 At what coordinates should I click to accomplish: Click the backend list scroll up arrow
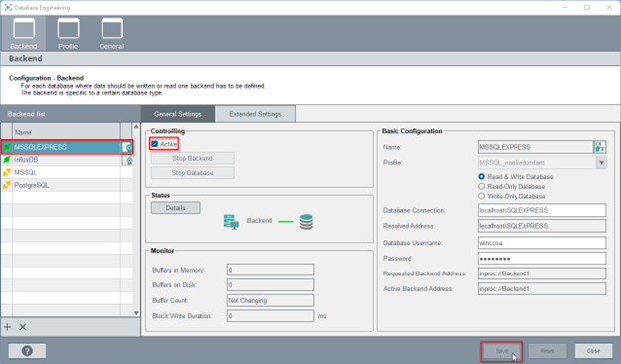coord(136,126)
